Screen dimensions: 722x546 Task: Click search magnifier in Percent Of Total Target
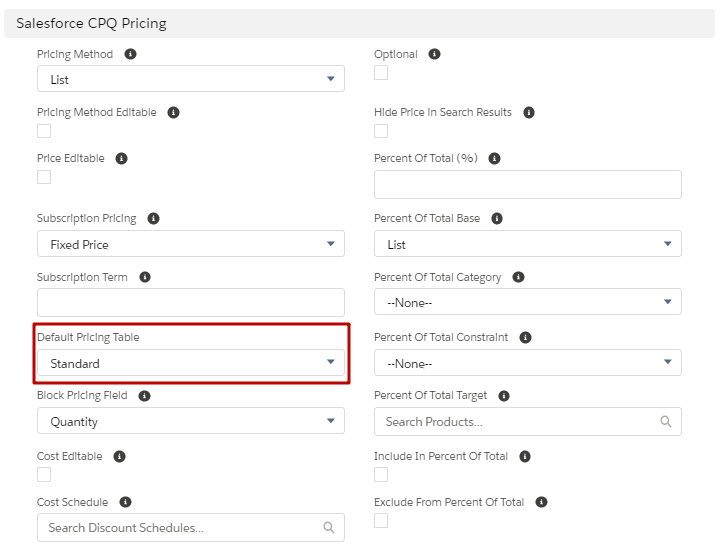coord(665,421)
